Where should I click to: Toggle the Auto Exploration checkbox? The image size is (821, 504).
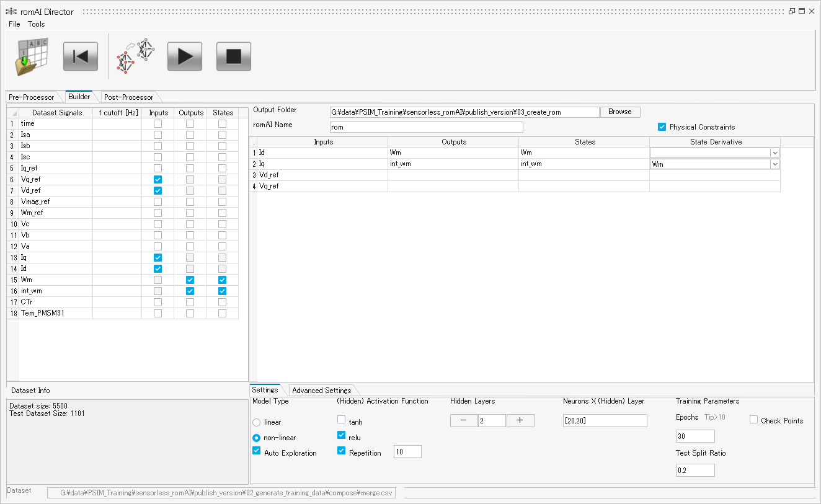pos(257,451)
